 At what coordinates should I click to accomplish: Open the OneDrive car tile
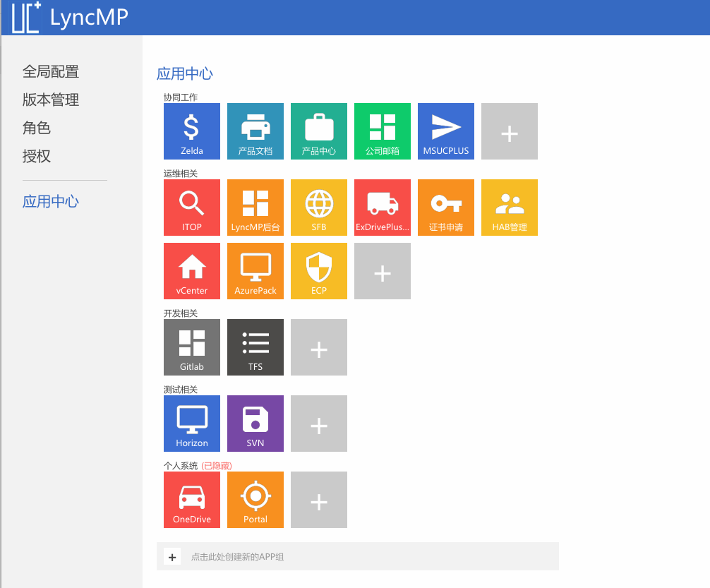[x=191, y=500]
